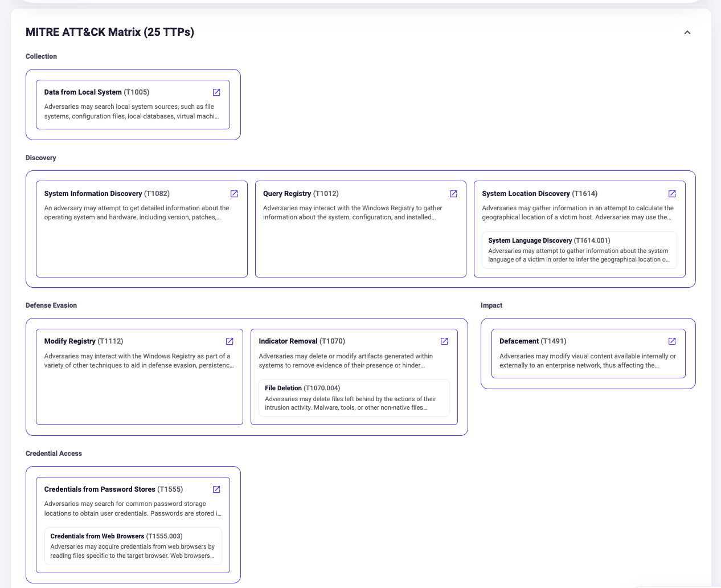
Task: Open Indicator Removal T1070 external link icon
Action: tap(444, 341)
